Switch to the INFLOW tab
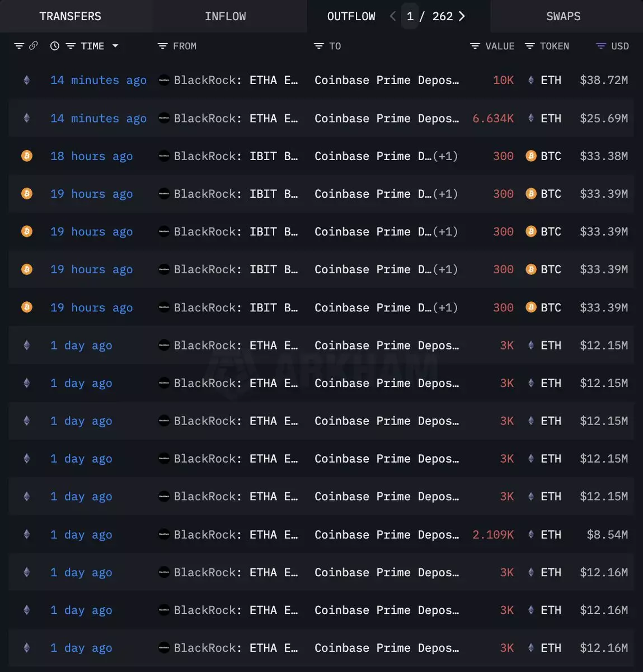 coord(225,16)
